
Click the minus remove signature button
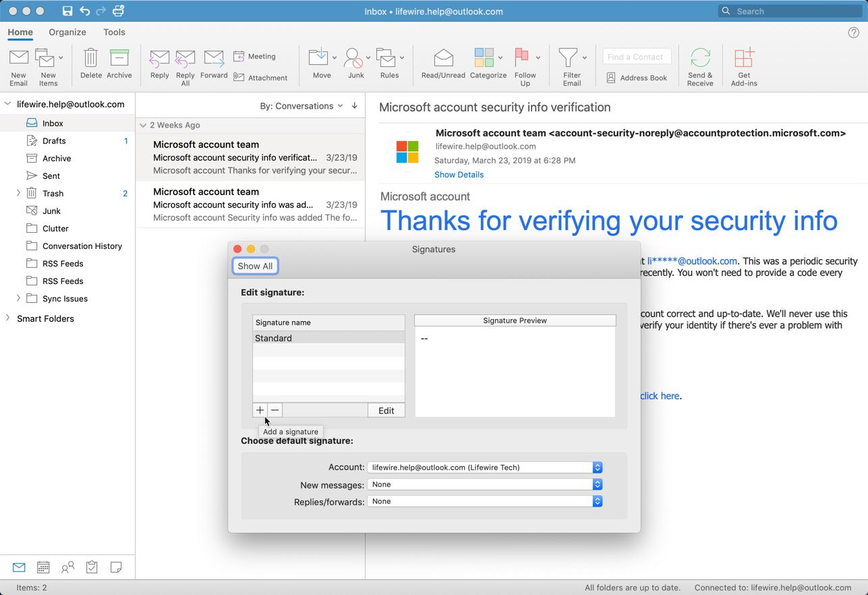(x=274, y=410)
